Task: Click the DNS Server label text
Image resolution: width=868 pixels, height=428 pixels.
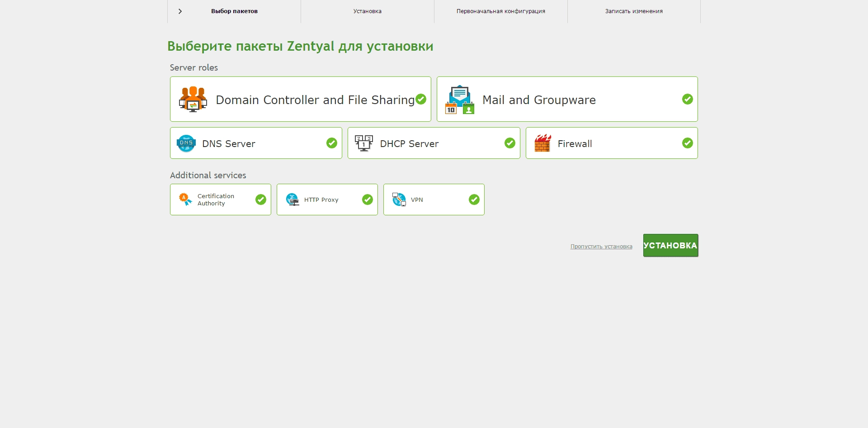Action: click(x=229, y=144)
